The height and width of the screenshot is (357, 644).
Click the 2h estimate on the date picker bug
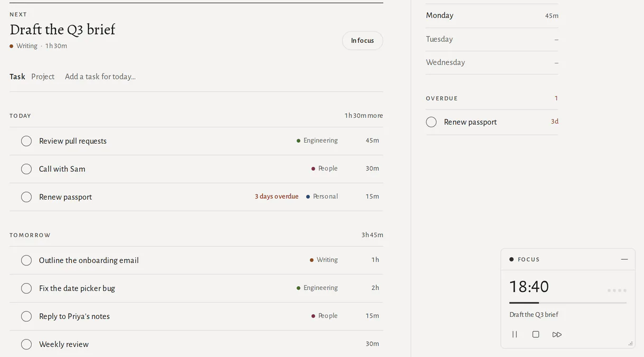(375, 288)
